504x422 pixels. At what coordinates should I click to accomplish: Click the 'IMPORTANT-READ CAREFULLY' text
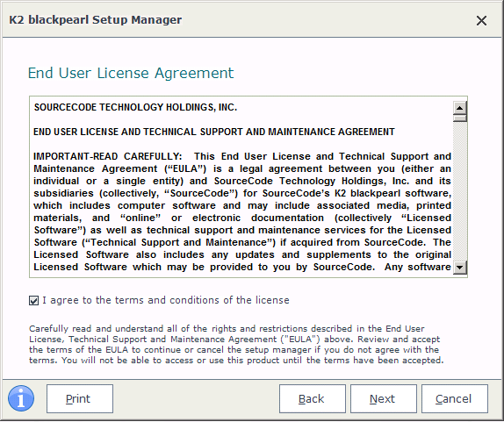click(x=108, y=156)
